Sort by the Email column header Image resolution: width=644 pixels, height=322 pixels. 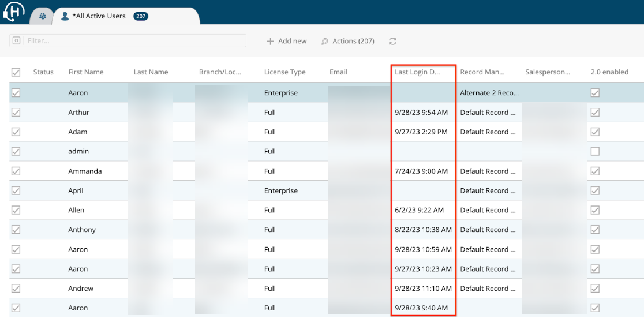pyautogui.click(x=338, y=72)
